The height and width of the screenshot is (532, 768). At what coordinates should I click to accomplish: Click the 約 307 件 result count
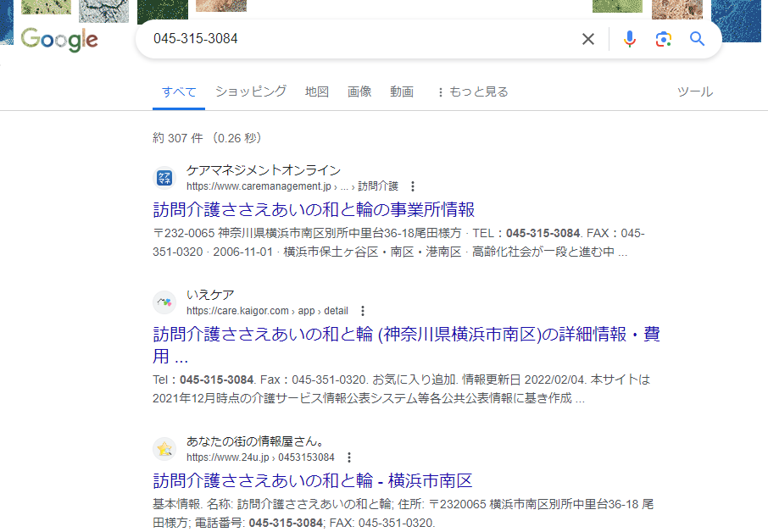[177, 138]
